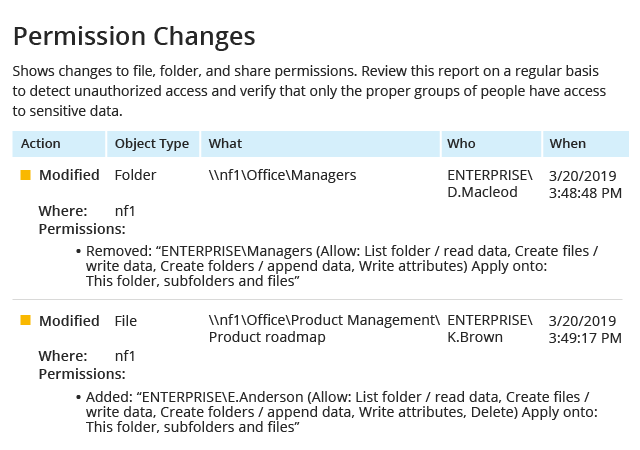Viewport: 640px width, 450px height.
Task: Click the ENTERPRISE\D.Macleod user entry
Action: pos(490,184)
